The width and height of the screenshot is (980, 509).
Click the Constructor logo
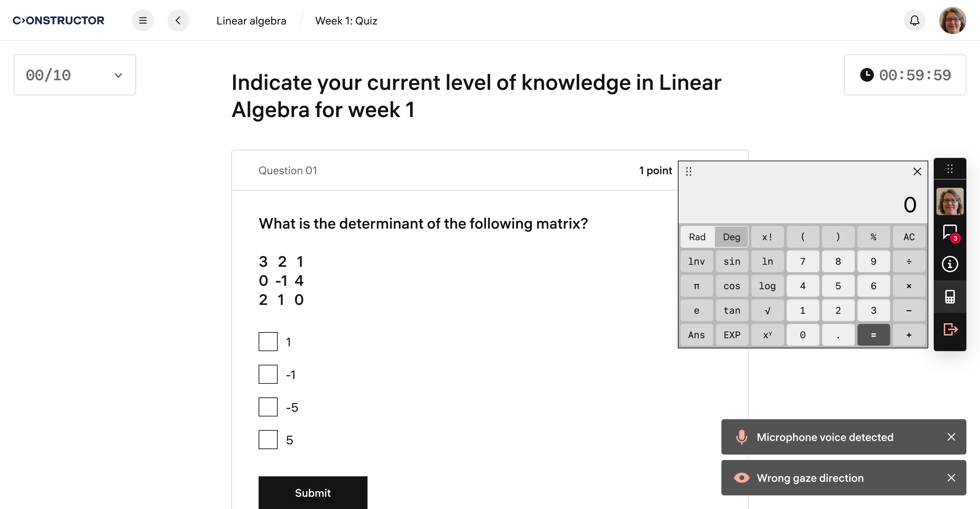pos(59,20)
